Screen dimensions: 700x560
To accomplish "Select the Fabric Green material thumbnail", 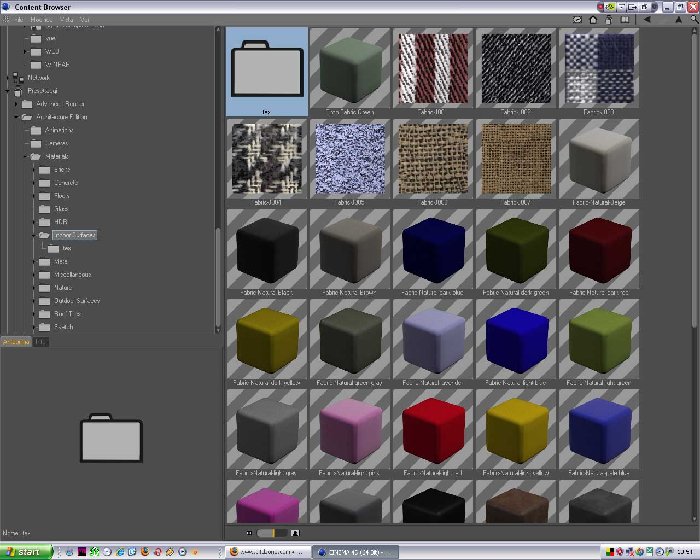I will tap(350, 71).
